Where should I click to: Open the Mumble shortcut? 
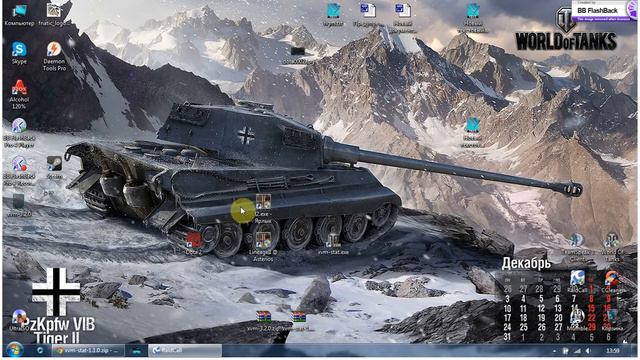click(577, 319)
